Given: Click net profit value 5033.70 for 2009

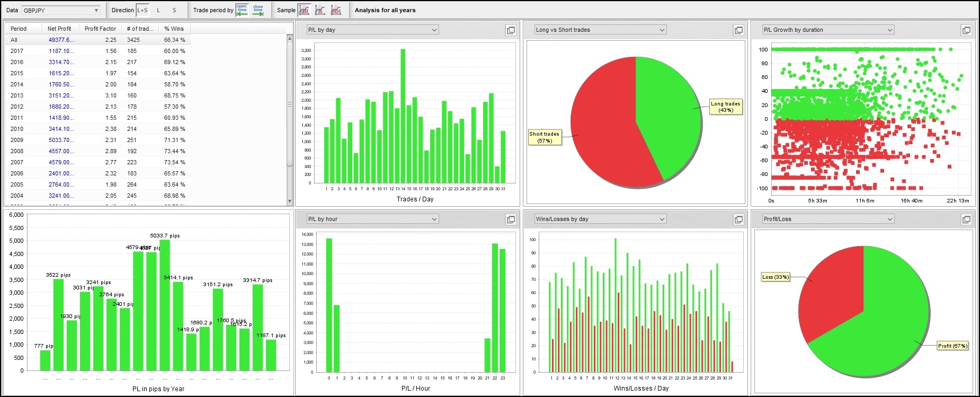Looking at the screenshot, I should click(x=61, y=140).
